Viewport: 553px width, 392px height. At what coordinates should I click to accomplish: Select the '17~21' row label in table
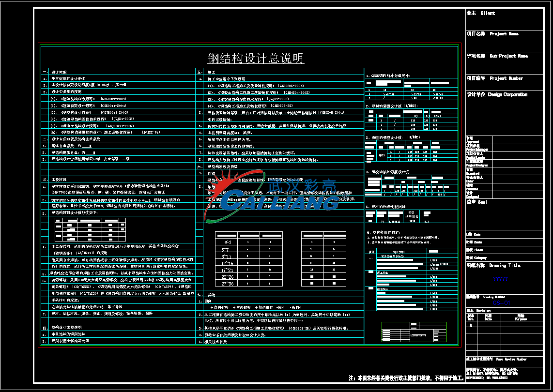coord(227,270)
